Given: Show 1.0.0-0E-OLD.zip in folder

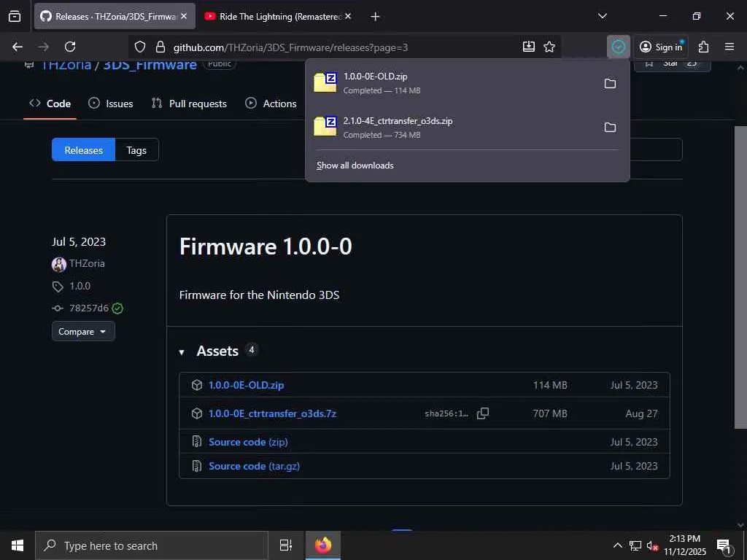Looking at the screenshot, I should pos(610,84).
